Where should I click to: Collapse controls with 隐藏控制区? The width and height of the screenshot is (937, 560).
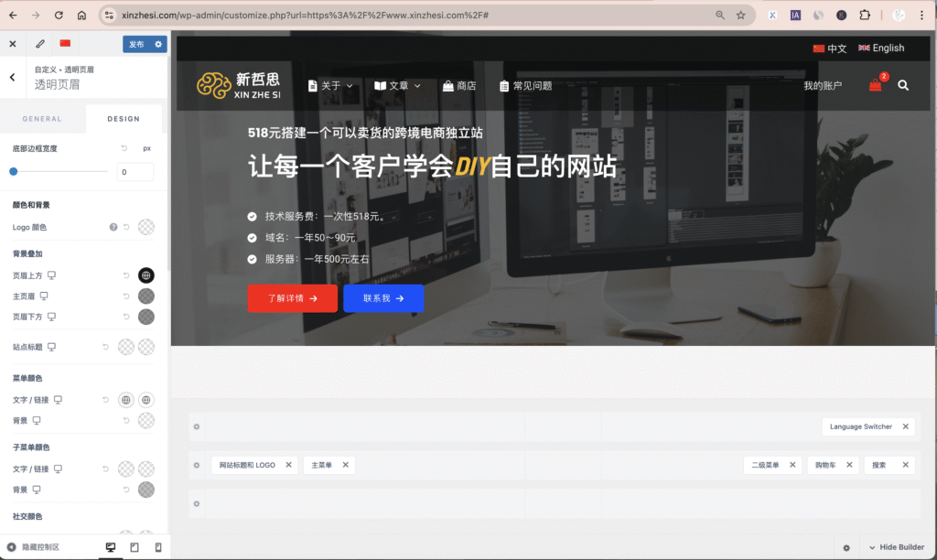click(x=34, y=547)
